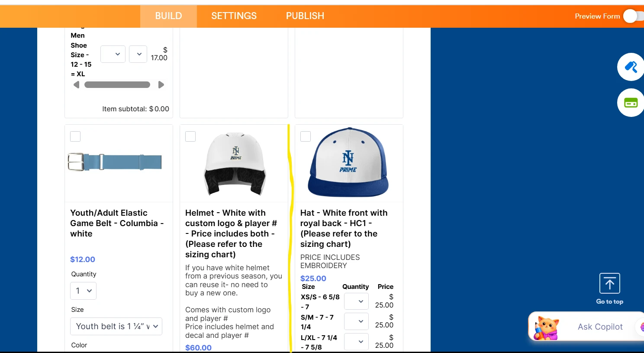Open the Form Designer paint roller tool
644x353 pixels.
click(x=631, y=67)
